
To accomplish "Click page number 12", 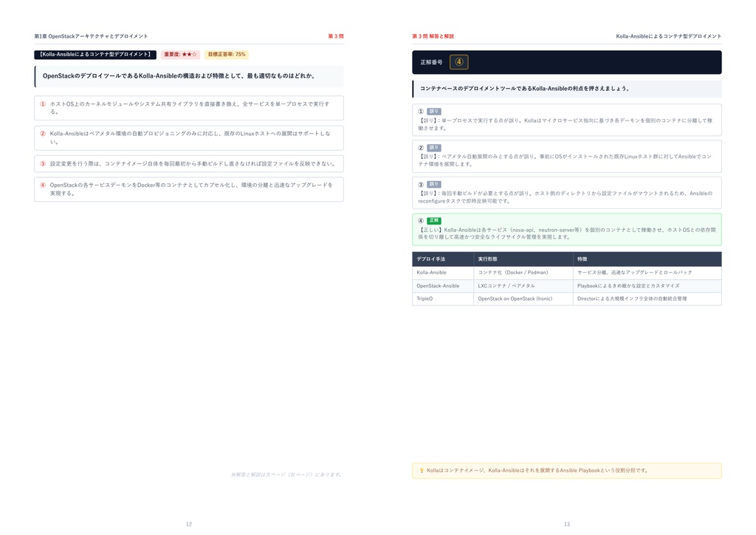I will (x=189, y=524).
